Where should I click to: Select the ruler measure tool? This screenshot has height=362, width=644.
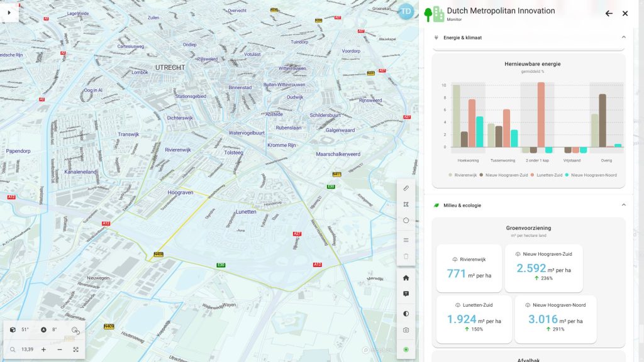pos(406,188)
